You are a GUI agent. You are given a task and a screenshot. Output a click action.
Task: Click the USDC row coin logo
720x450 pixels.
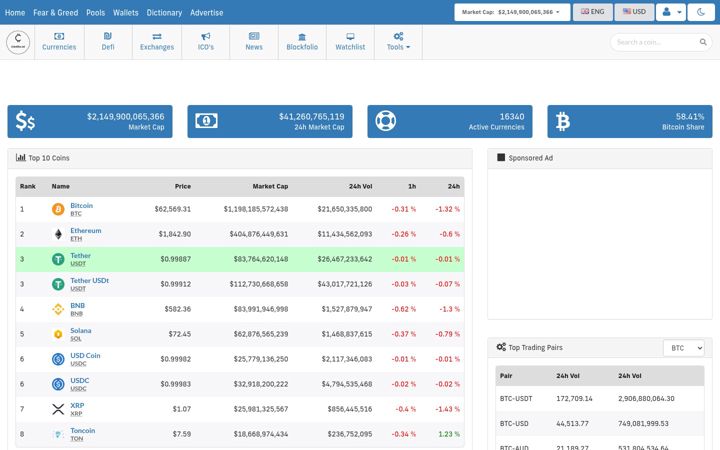[x=58, y=384]
